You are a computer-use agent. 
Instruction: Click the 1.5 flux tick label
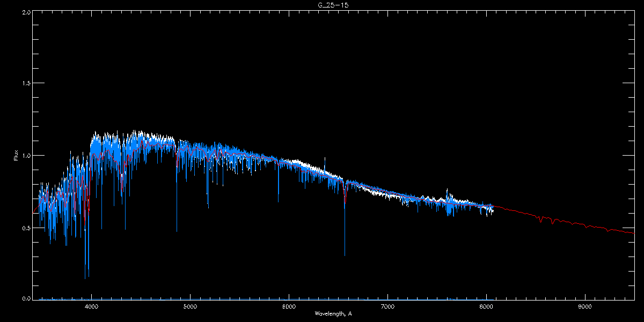(26, 83)
